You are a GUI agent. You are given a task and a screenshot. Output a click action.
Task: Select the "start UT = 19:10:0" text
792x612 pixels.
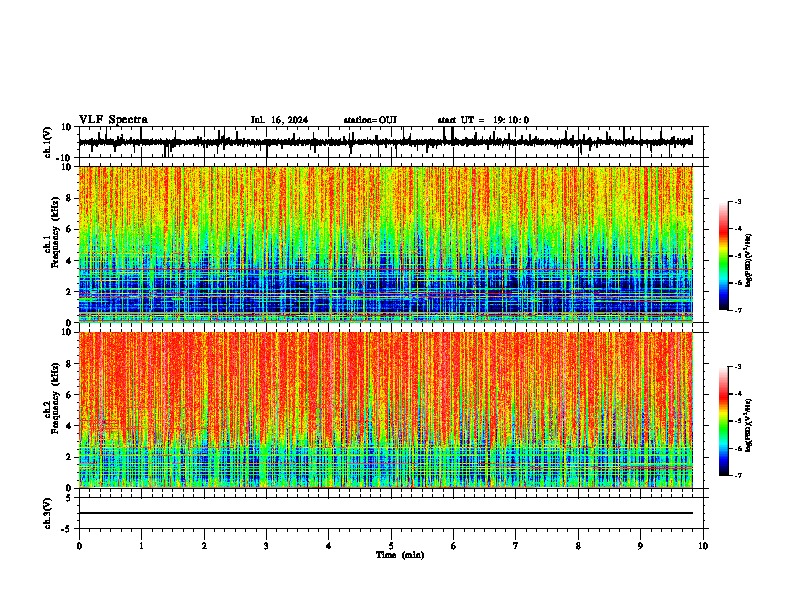pos(483,120)
